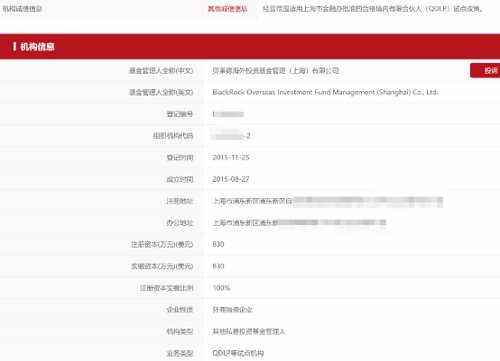Image resolution: width=500 pixels, height=361 pixels.
Task: Select the 830 value in the 实缴资本 row
Action: coord(218,266)
